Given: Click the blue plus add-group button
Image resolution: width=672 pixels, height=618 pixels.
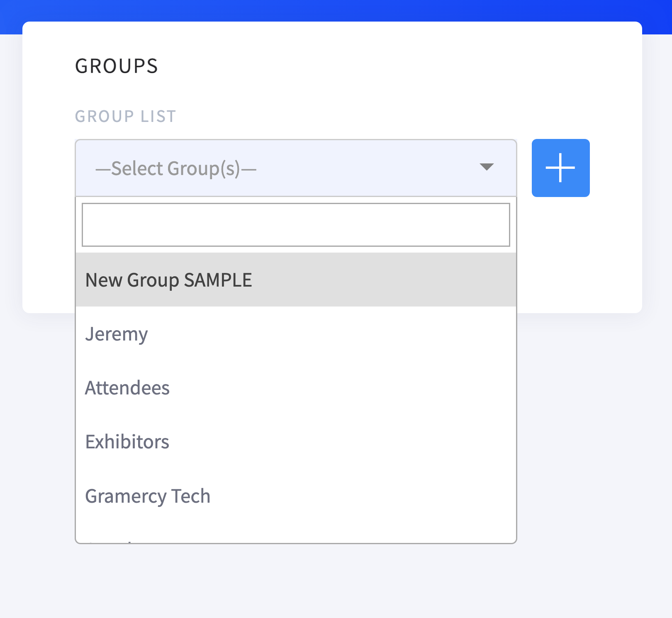Looking at the screenshot, I should [560, 168].
